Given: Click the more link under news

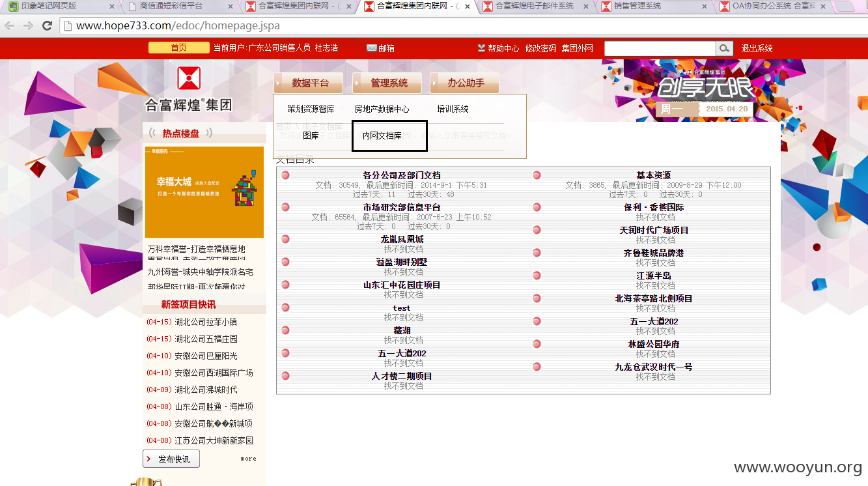Looking at the screenshot, I should [248, 459].
